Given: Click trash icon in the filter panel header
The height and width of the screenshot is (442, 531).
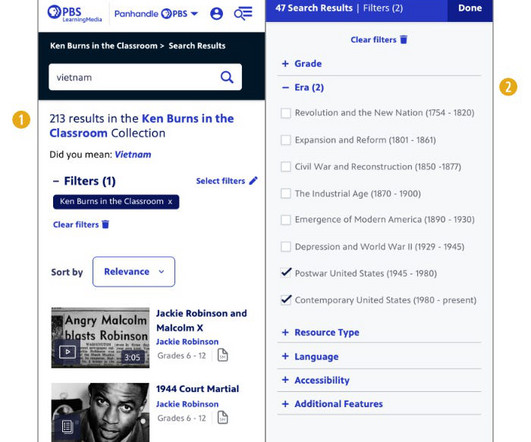Looking at the screenshot, I should (x=404, y=40).
